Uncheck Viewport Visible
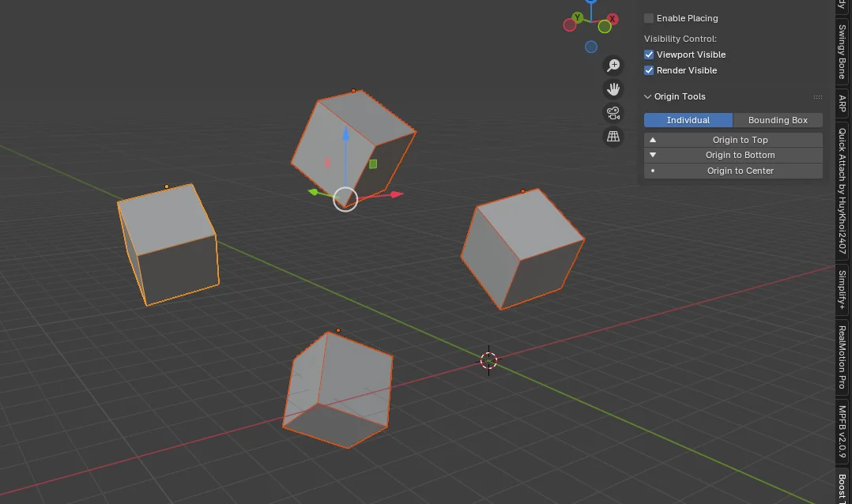Viewport: 852px width, 504px height. [x=649, y=54]
